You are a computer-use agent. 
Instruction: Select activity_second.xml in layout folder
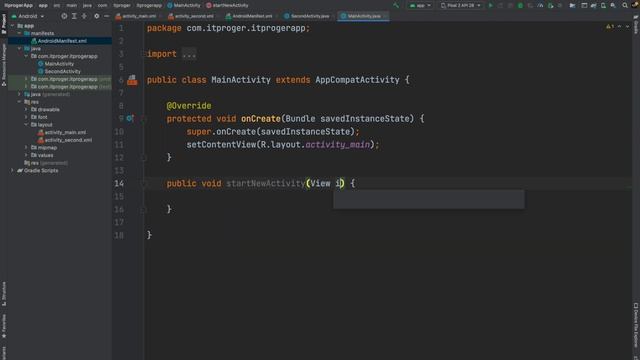pyautogui.click(x=68, y=140)
